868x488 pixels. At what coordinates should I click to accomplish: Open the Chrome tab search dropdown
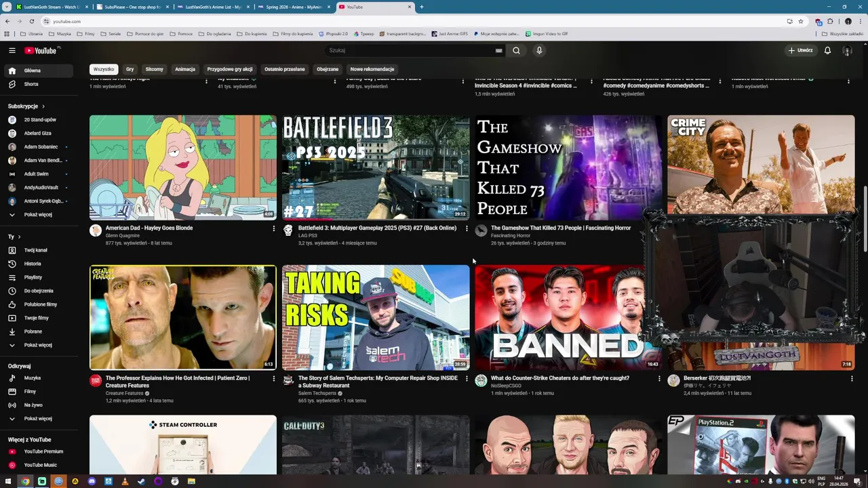click(x=7, y=7)
